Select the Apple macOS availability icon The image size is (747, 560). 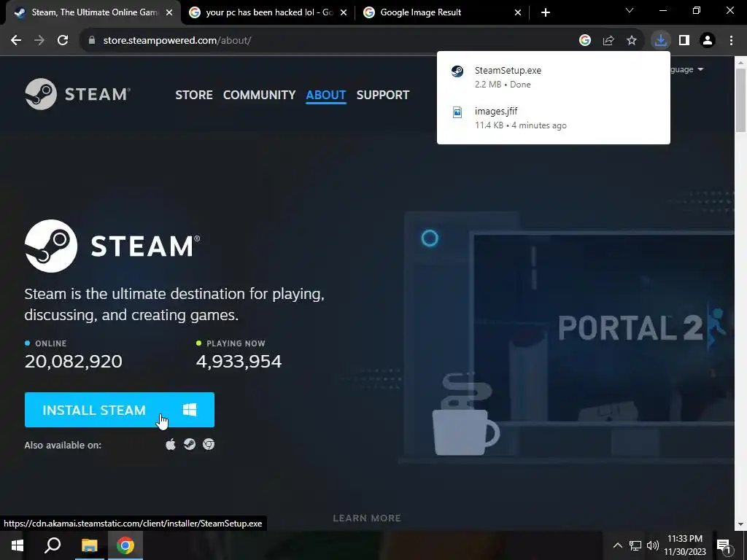pyautogui.click(x=171, y=444)
